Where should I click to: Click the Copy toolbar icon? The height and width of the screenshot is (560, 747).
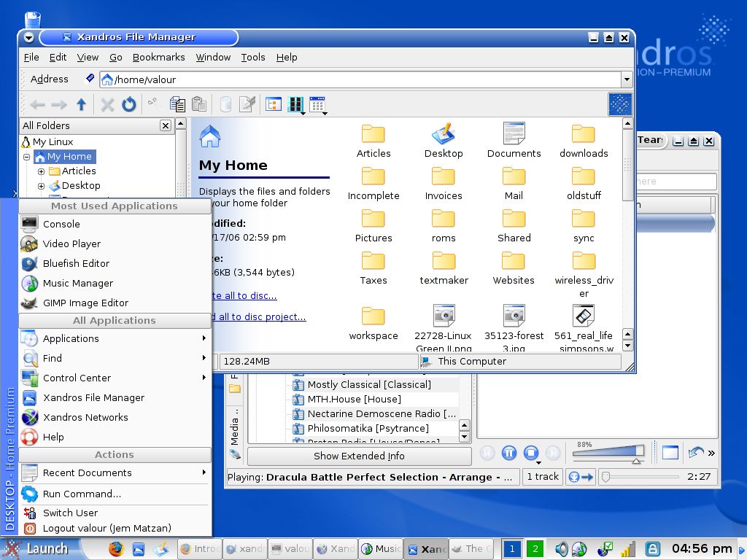(x=177, y=104)
